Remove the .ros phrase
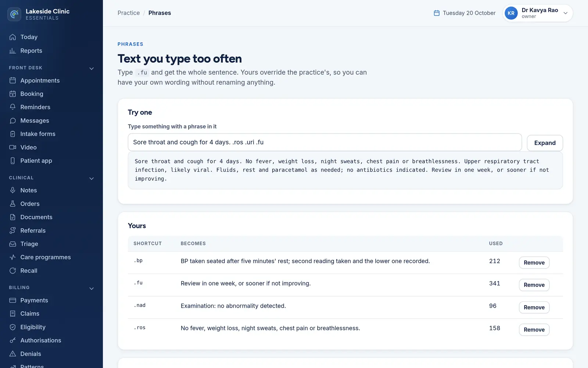Screen dimensions: 588x368 534,330
